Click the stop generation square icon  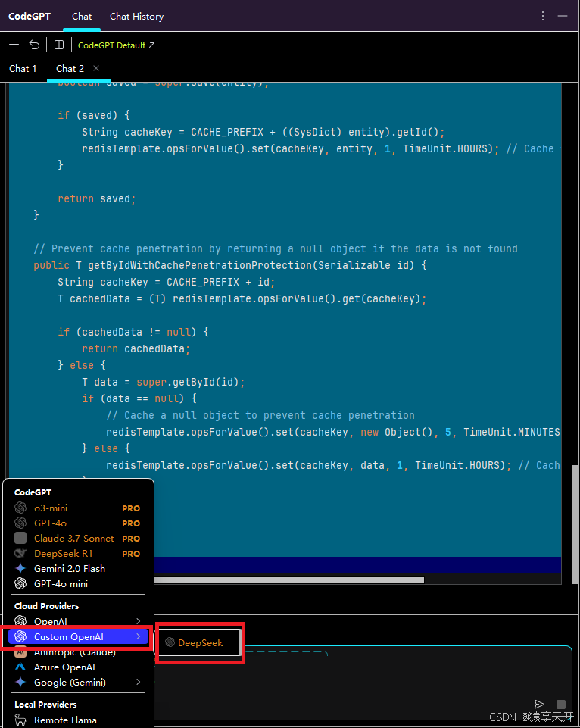pos(561,705)
